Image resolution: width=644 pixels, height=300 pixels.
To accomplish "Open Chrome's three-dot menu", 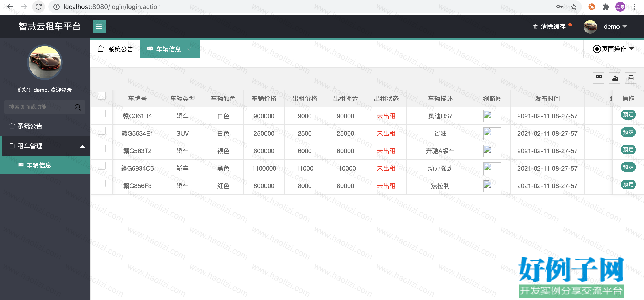I will [635, 7].
